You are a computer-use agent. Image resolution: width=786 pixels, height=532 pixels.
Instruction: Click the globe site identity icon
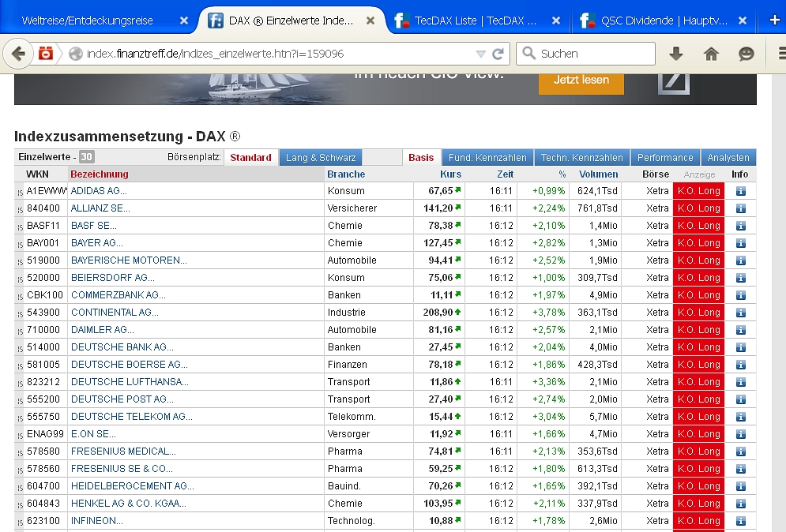76,54
